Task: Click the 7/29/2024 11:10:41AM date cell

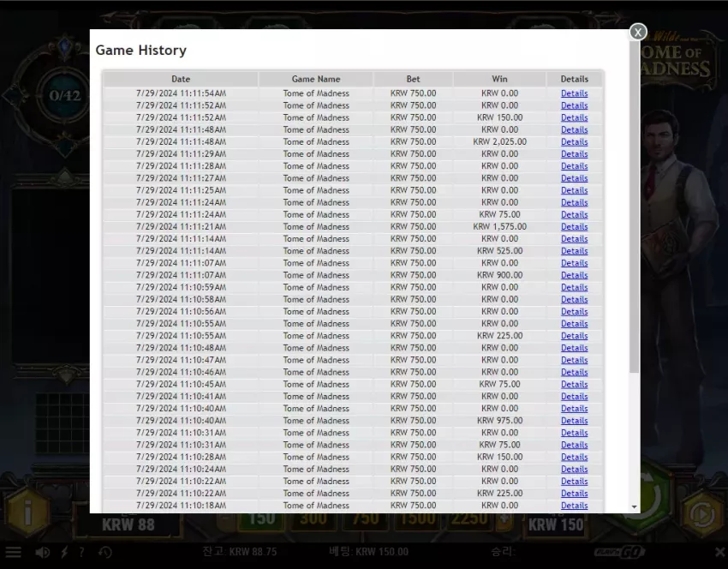Action: (181, 396)
